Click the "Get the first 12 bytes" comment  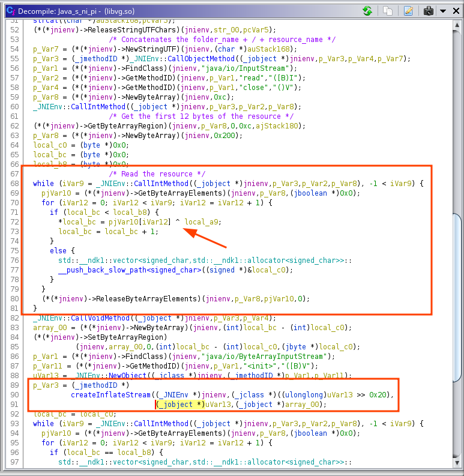[201, 116]
